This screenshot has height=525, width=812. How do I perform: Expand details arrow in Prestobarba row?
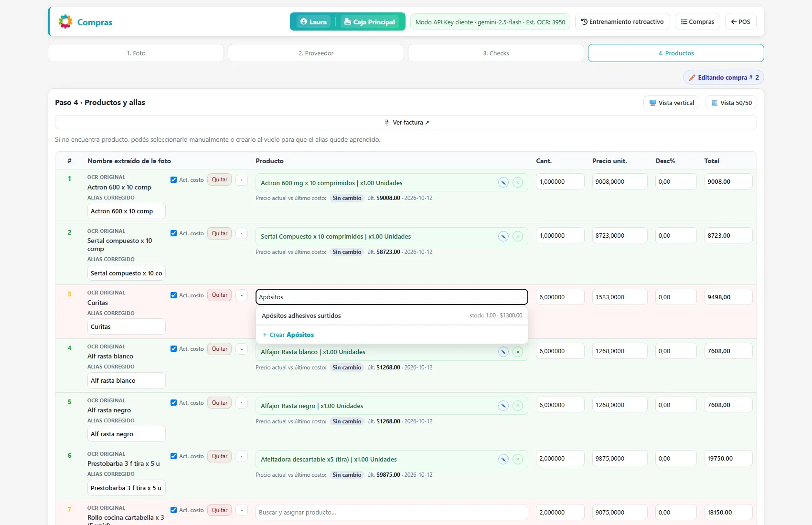[242, 456]
